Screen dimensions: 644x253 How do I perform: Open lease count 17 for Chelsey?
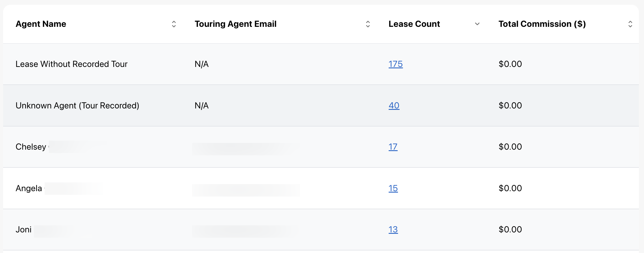(393, 147)
